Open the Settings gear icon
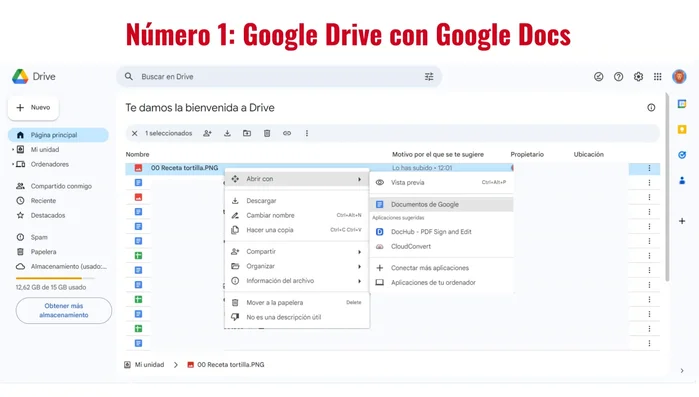Image resolution: width=699 pixels, height=397 pixels. [638, 77]
